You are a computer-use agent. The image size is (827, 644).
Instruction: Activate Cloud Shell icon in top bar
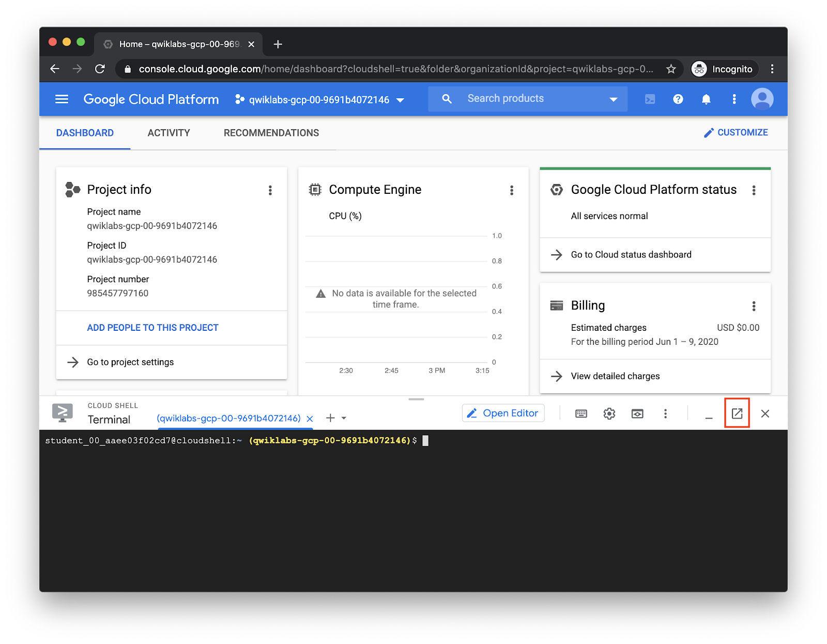point(650,99)
